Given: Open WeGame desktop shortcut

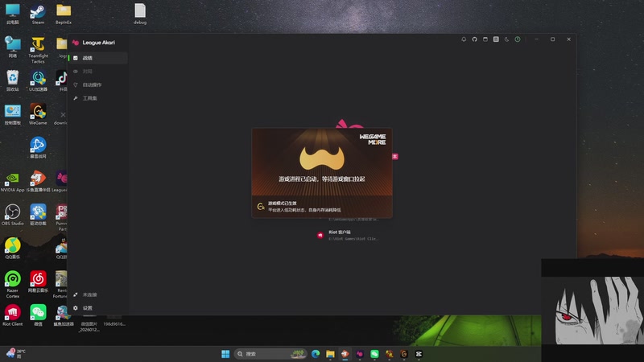Looking at the screenshot, I should 38,114.
